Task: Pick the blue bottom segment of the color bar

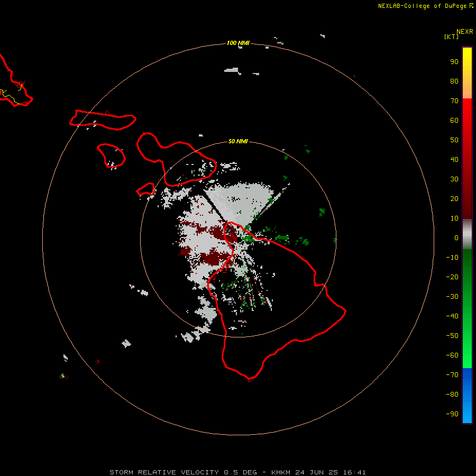Action: pyautogui.click(x=467, y=396)
